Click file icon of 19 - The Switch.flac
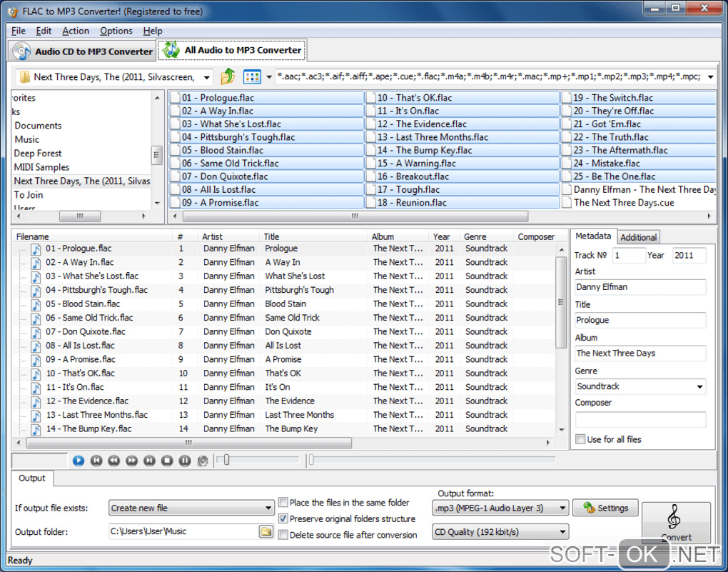This screenshot has height=572, width=728. coord(567,98)
